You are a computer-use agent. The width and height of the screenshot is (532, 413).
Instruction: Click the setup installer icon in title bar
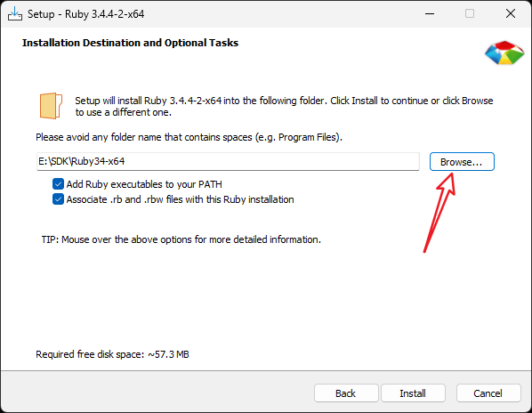click(15, 14)
